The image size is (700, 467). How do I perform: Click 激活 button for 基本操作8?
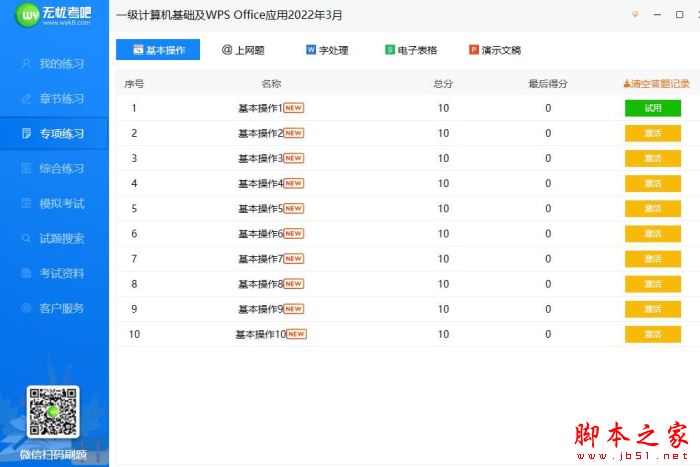(653, 284)
